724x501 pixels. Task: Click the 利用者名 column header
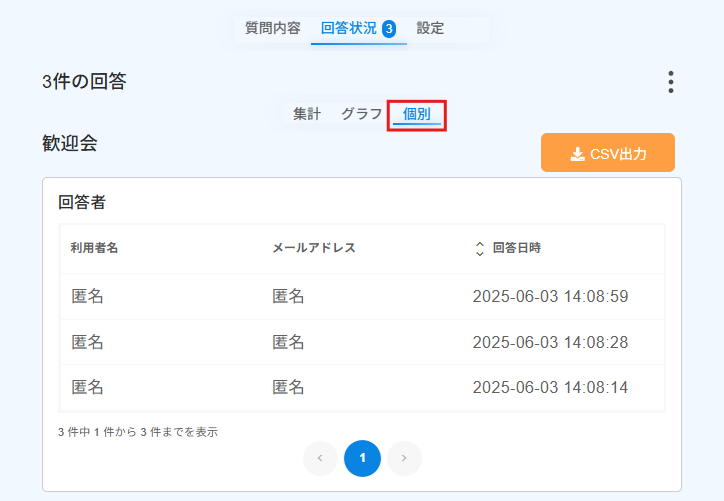94,248
